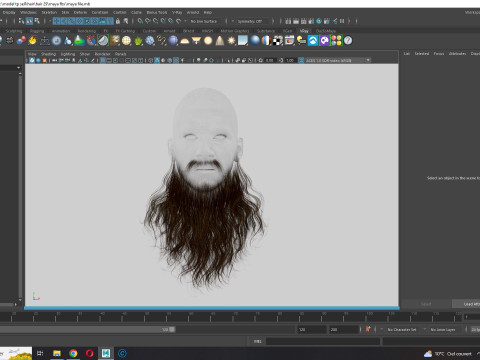
Task: Open the selection mask dropdown arrow
Action: [50, 21]
